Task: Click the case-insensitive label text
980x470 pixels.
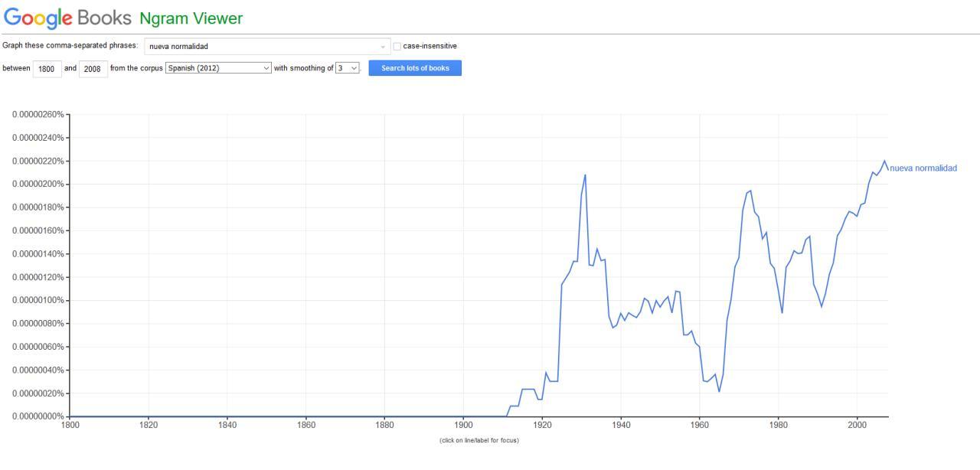Action: click(430, 47)
